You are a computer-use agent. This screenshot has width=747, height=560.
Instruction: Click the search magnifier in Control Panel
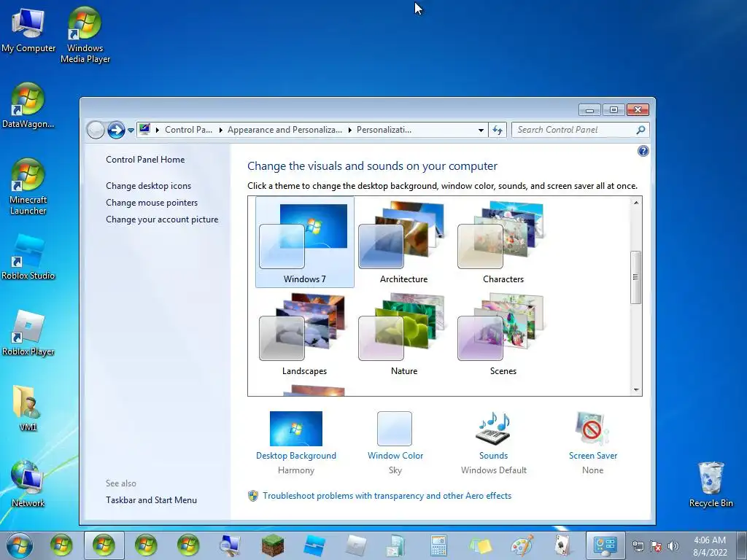click(x=640, y=130)
